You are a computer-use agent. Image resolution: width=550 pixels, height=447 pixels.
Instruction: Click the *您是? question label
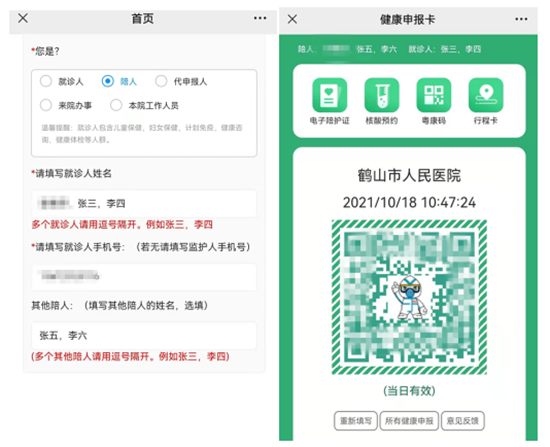[45, 52]
